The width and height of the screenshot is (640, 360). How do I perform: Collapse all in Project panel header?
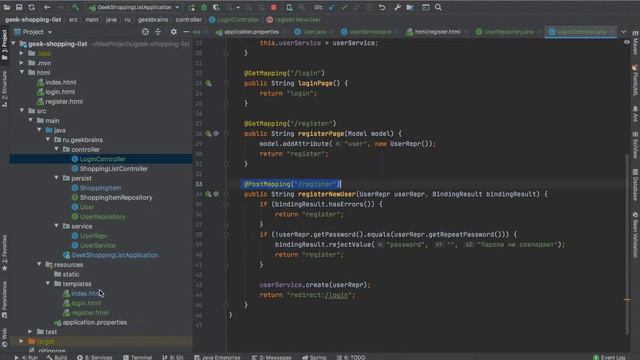click(x=158, y=32)
